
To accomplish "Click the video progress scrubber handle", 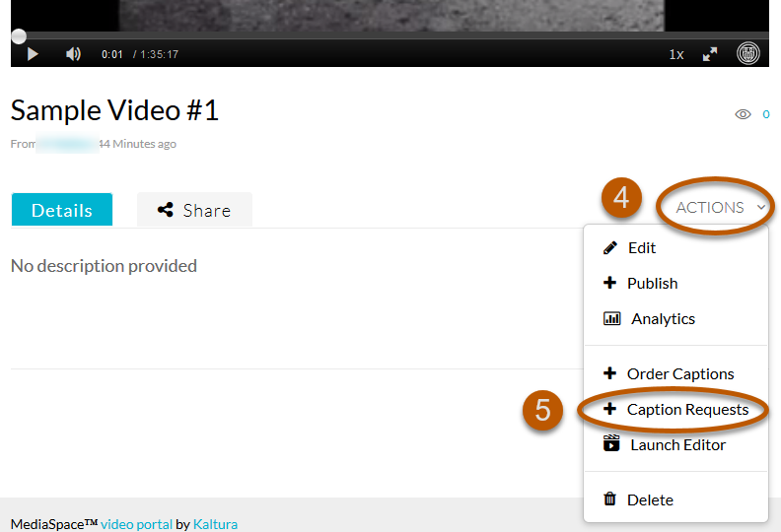I will 19,36.
